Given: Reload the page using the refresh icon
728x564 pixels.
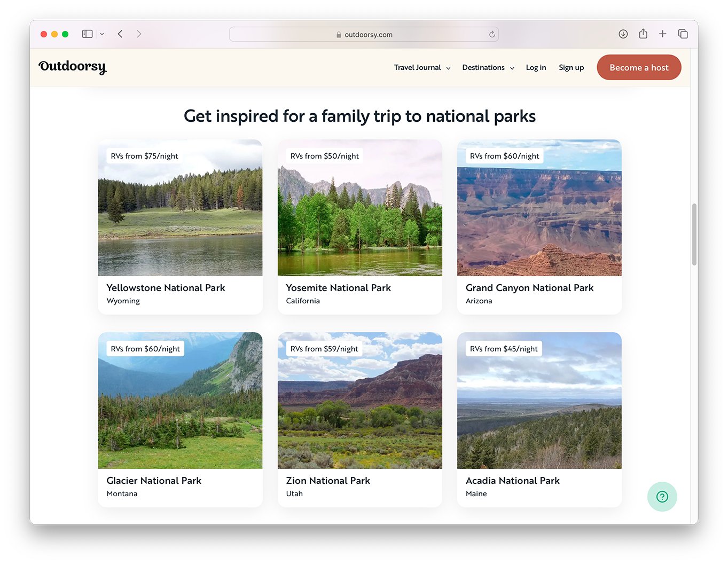Looking at the screenshot, I should [492, 34].
